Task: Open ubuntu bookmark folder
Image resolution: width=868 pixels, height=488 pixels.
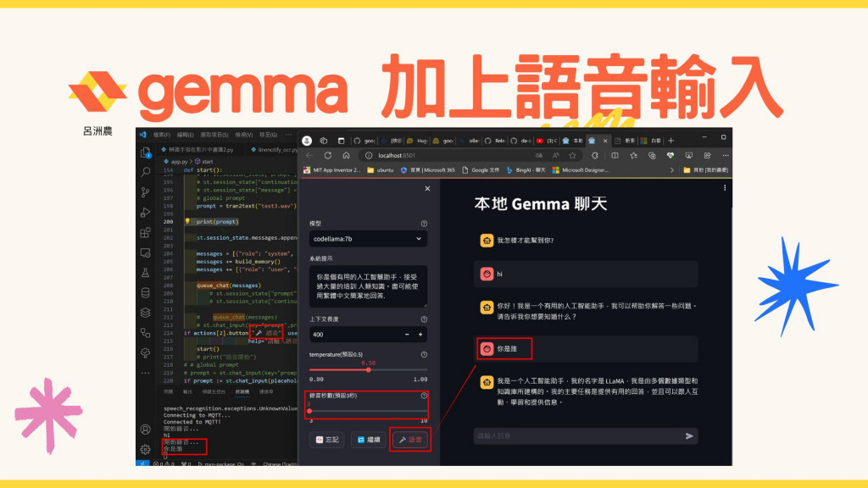Action: (381, 169)
